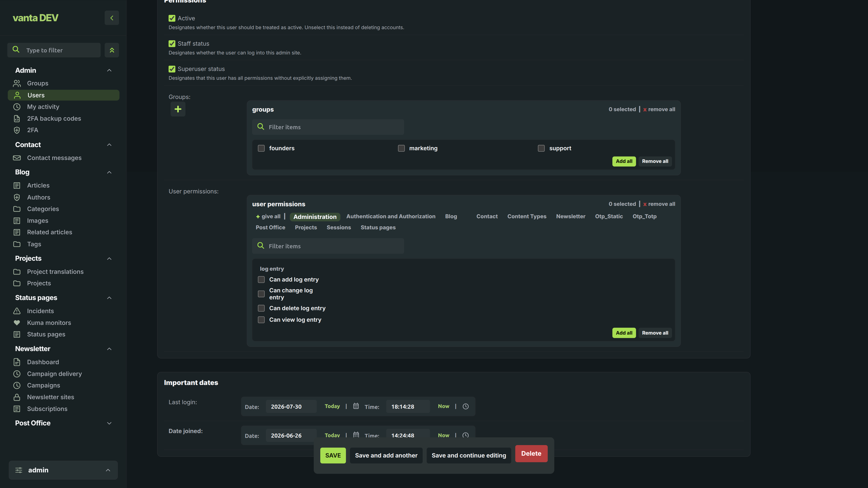The height and width of the screenshot is (488, 868).
Task: Check Can delete log entry permission
Action: click(x=261, y=308)
